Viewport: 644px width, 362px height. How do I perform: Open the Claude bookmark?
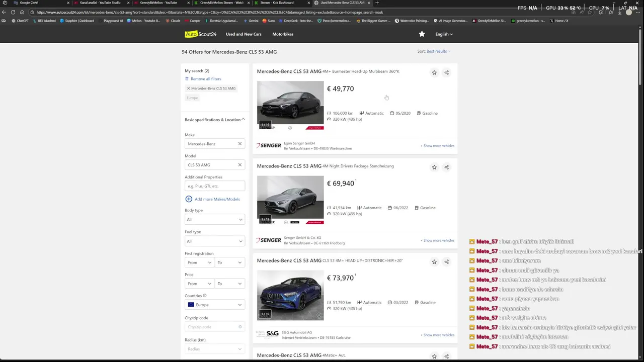(173, 21)
